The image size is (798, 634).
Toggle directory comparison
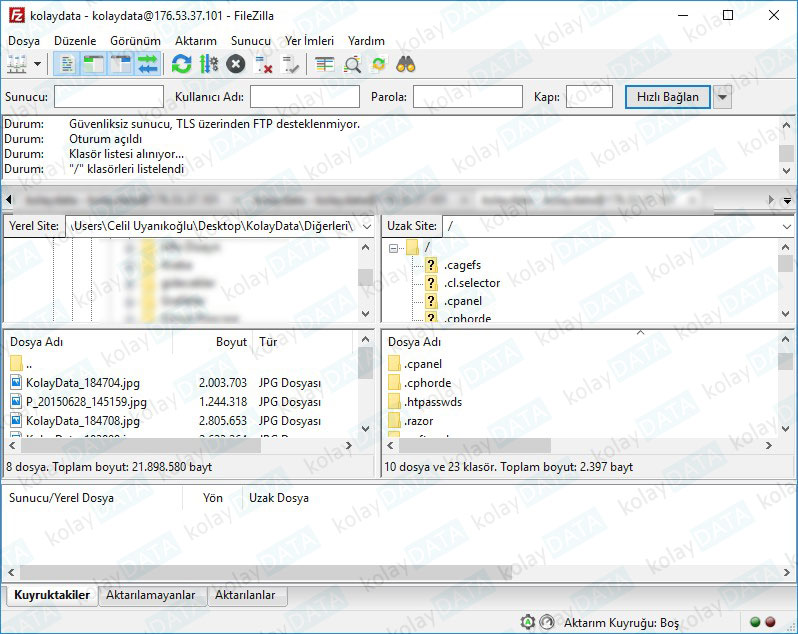[x=352, y=65]
